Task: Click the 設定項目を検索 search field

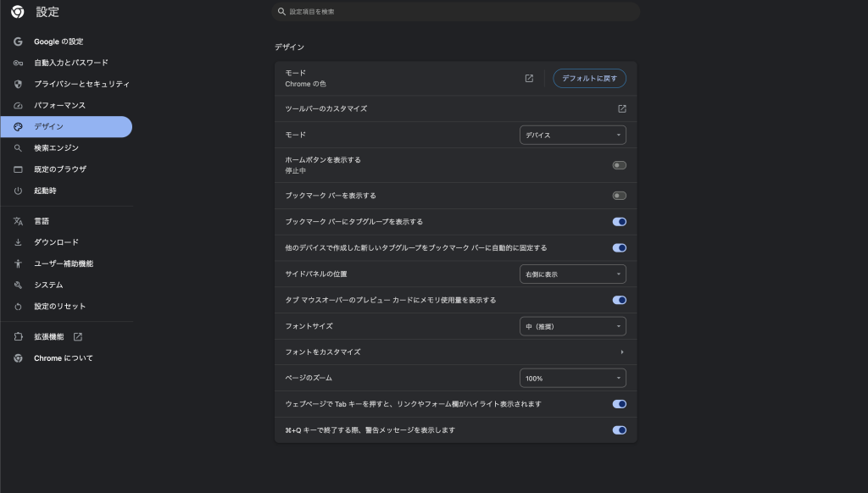Action: [455, 12]
